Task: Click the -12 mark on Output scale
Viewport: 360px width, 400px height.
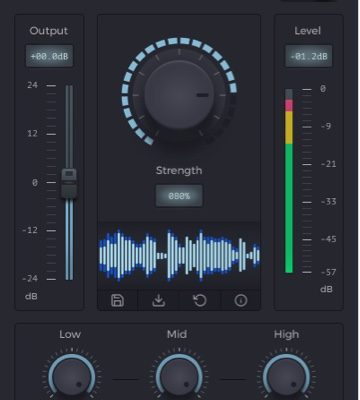Action: [30, 230]
